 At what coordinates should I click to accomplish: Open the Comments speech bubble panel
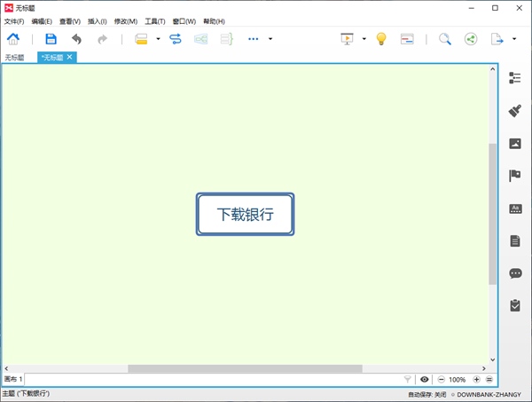[x=515, y=273]
